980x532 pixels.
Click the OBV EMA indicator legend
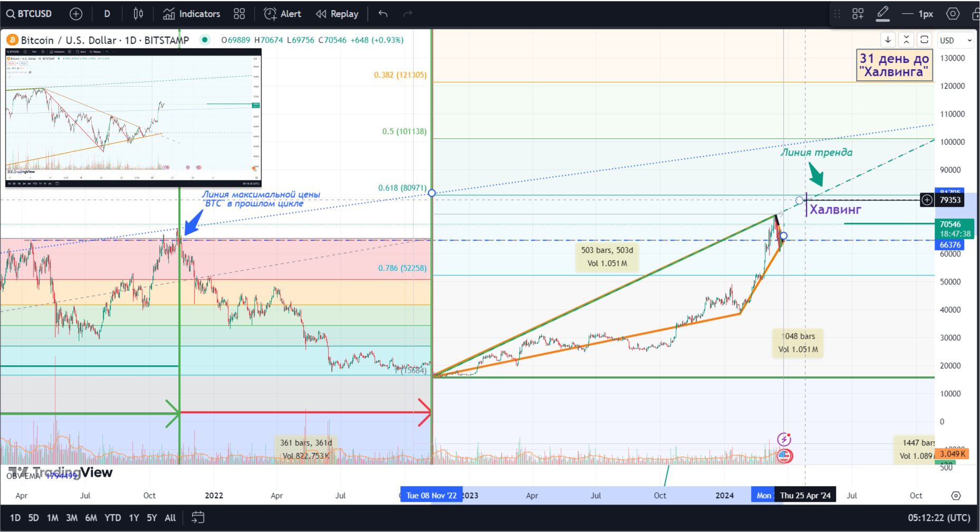(42, 476)
